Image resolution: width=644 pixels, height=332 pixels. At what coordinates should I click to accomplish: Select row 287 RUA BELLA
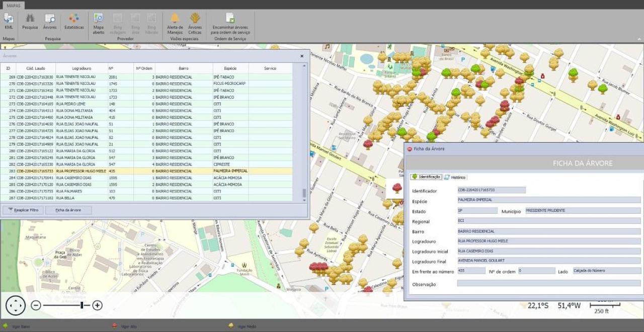[x=146, y=198]
